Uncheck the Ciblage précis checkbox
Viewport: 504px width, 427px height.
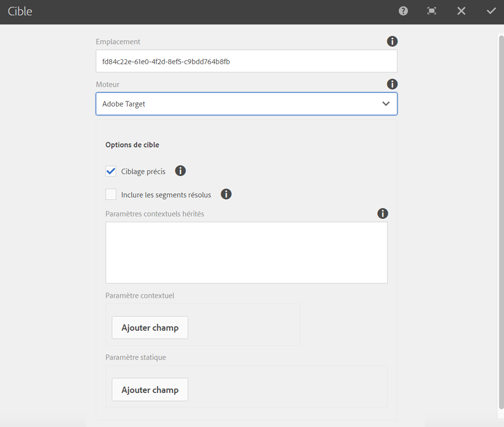tap(111, 171)
